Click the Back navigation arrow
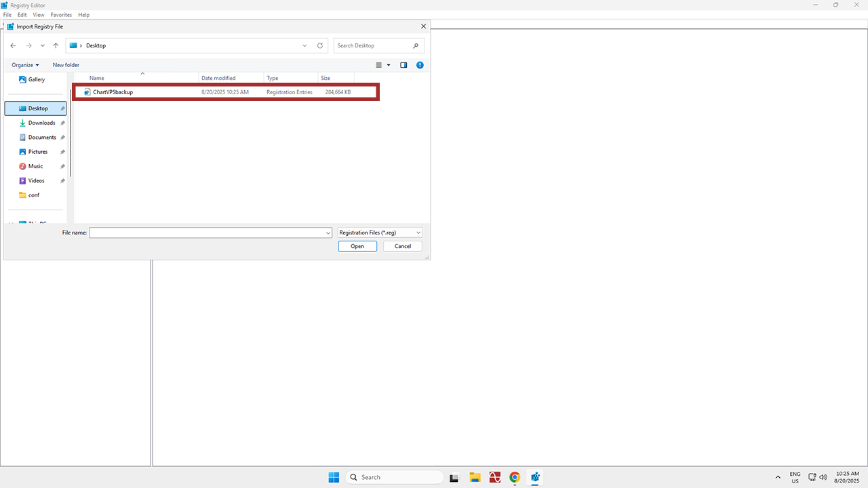 point(13,45)
